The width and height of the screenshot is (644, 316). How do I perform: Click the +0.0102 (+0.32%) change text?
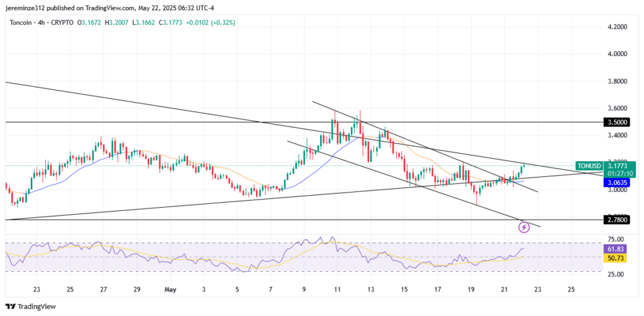coord(211,23)
